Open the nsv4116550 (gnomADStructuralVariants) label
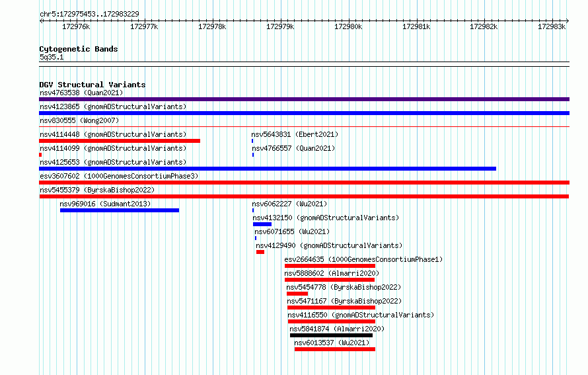This screenshot has width=588, height=375. pos(361,315)
